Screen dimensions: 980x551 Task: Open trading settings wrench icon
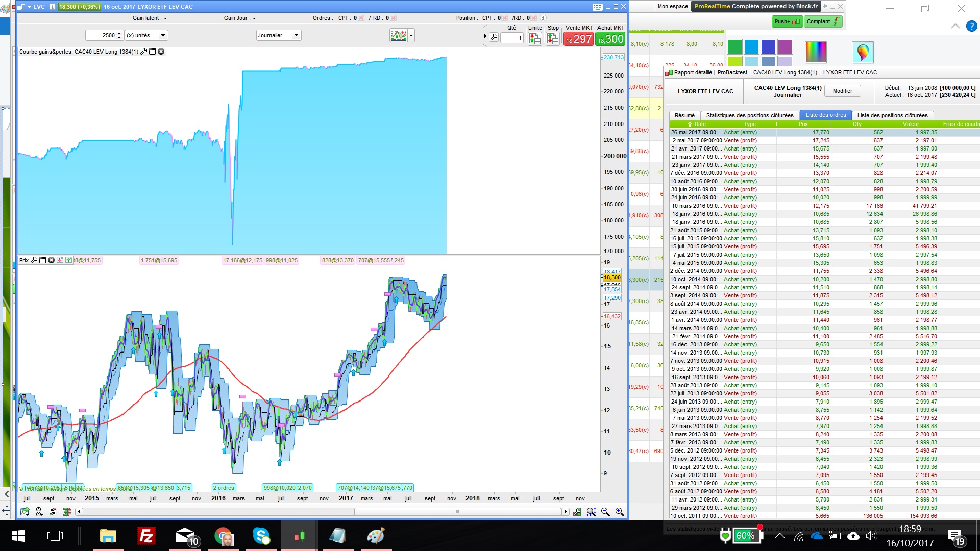(x=494, y=37)
